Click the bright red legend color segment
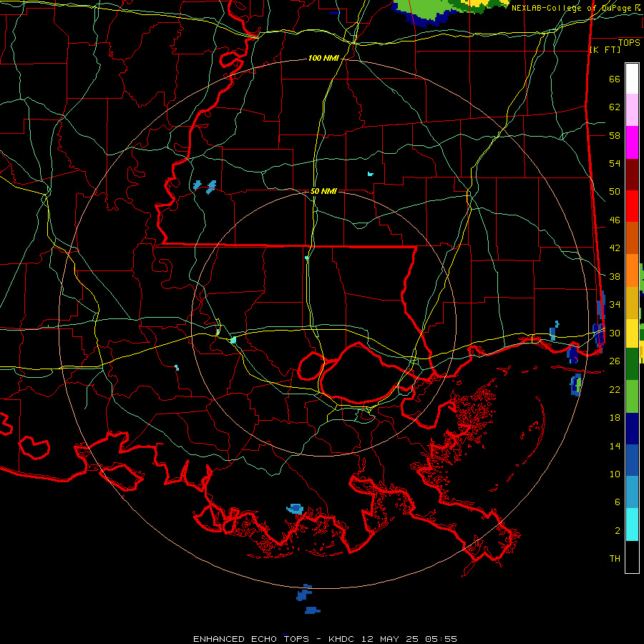This screenshot has width=644, height=644. coord(632,206)
